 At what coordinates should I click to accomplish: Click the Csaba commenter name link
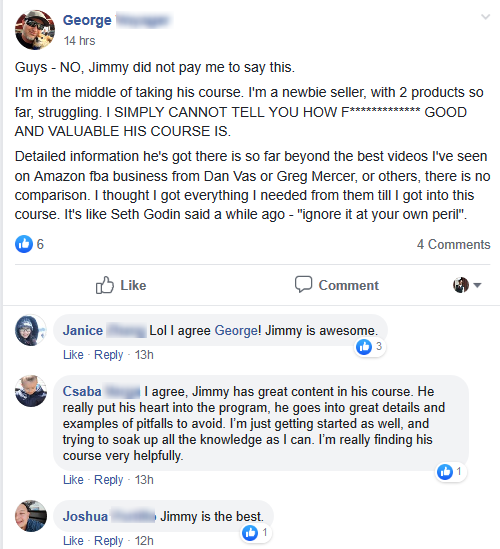tap(82, 391)
